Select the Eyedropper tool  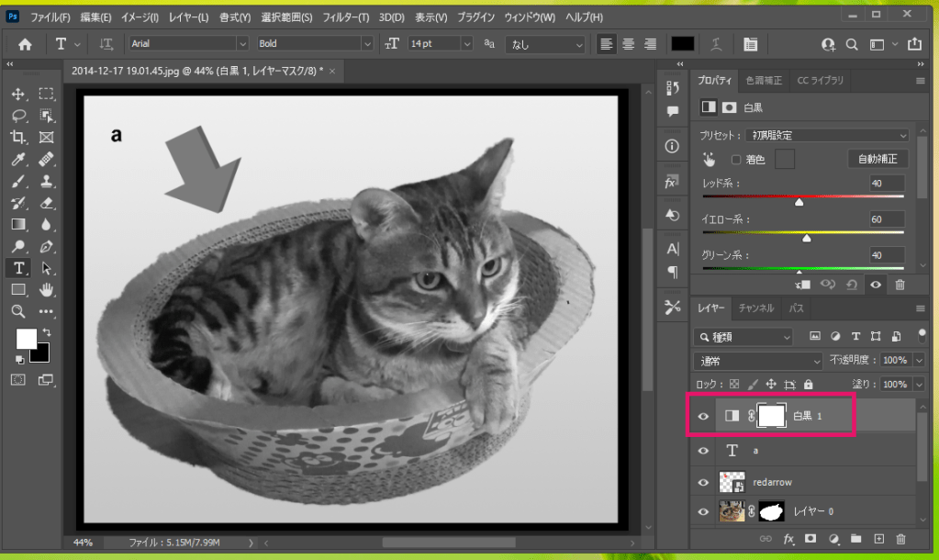[x=17, y=160]
